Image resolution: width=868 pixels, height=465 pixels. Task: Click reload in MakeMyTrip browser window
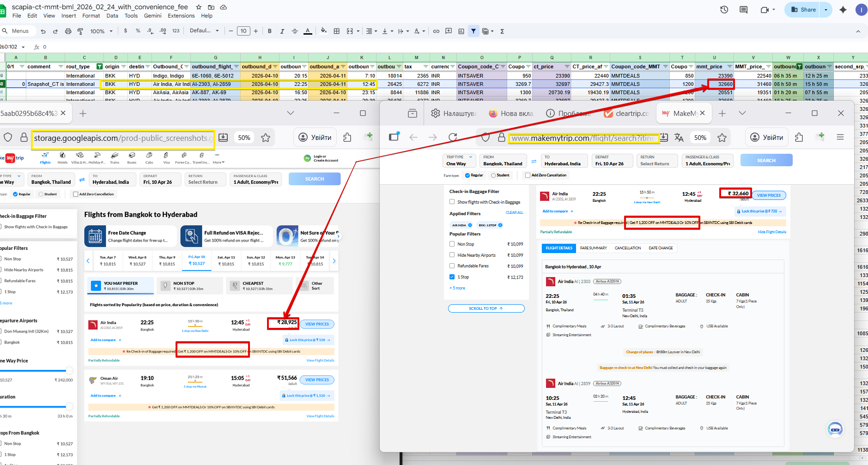pyautogui.click(x=453, y=137)
